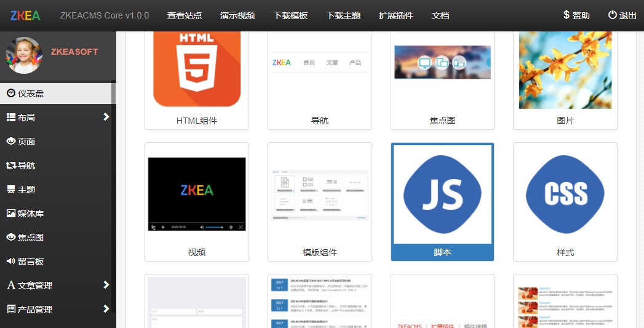Screen dimensions: 644x328
Task: Click the 页面 eye icon
Action: point(11,141)
